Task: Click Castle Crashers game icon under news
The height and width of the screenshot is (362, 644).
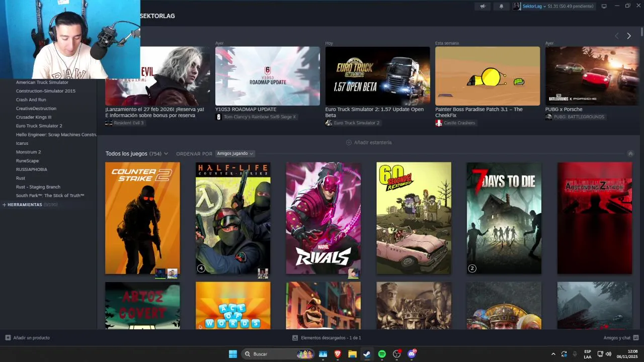Action: pyautogui.click(x=439, y=123)
